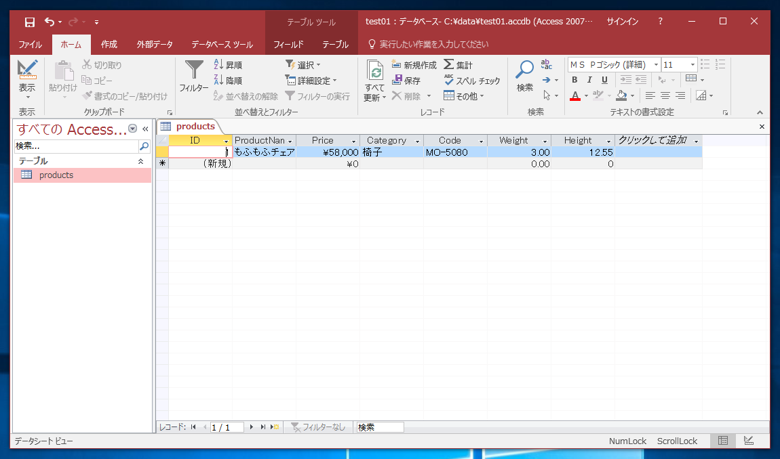Switch to テーブル ribbon tab
The image size is (780, 459).
335,44
